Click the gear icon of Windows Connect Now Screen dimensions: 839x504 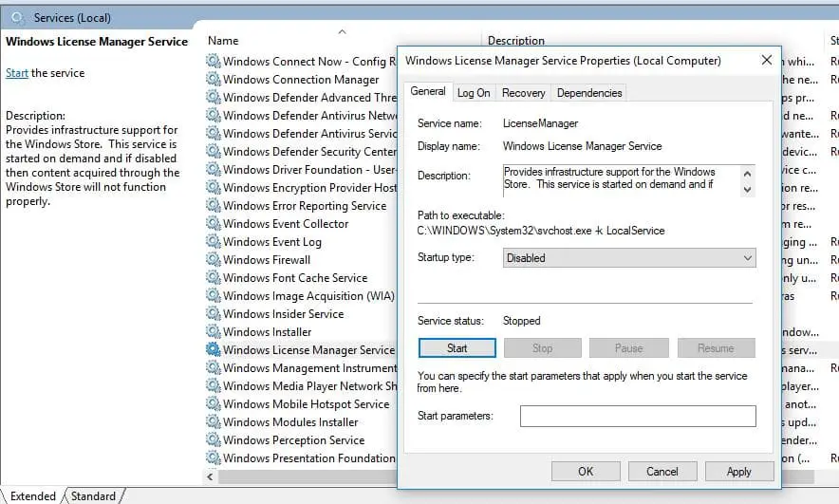tap(213, 61)
